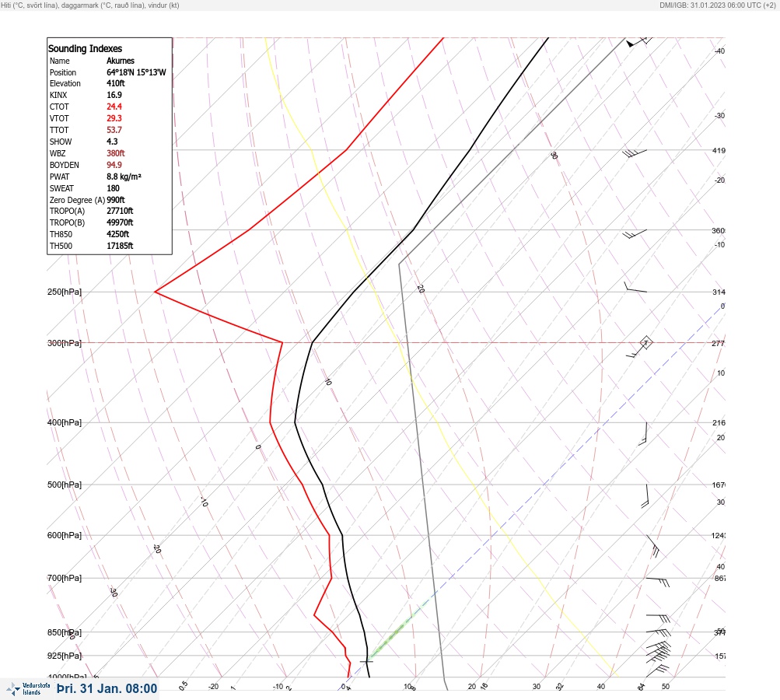Click the TROPO(B) value '49970ft'
This screenshot has height=700, width=780.
click(120, 222)
